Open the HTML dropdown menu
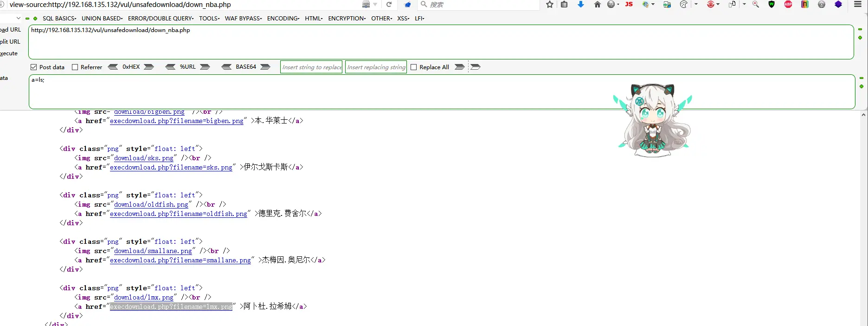The height and width of the screenshot is (326, 868). 314,19
